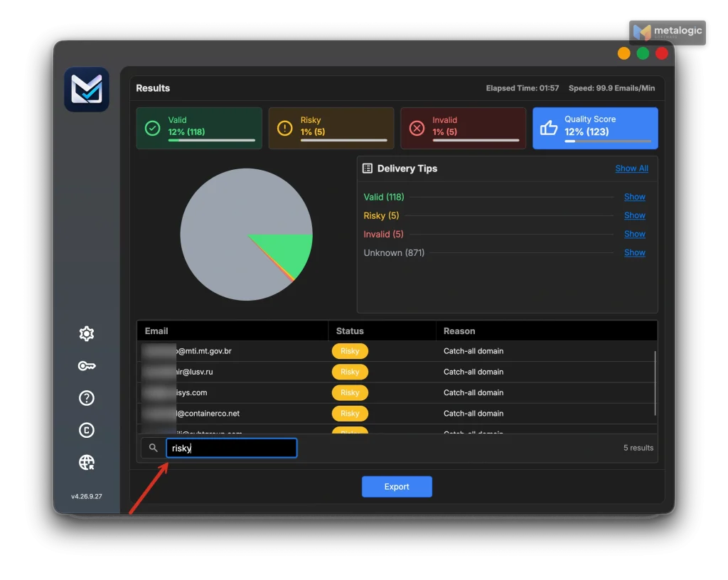Show the Valid (118) emails

635,197
